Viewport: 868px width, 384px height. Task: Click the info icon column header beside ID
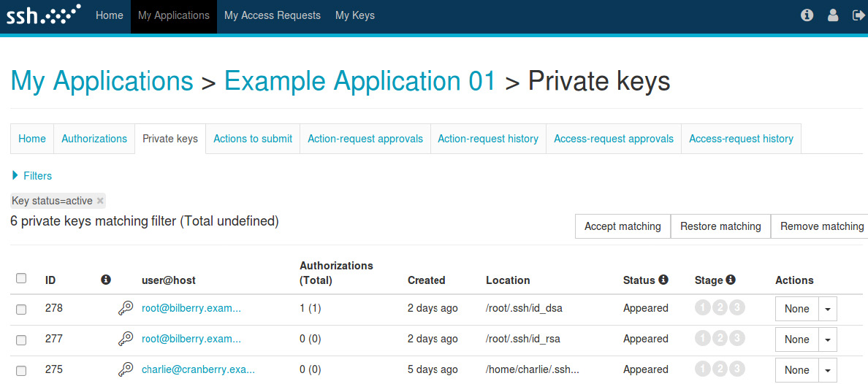(x=106, y=280)
